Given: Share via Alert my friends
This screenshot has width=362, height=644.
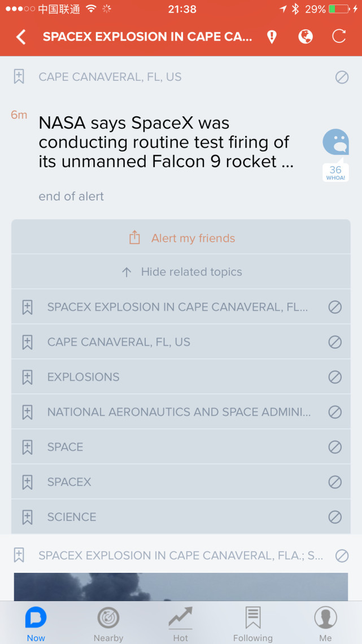Looking at the screenshot, I should pyautogui.click(x=181, y=238).
